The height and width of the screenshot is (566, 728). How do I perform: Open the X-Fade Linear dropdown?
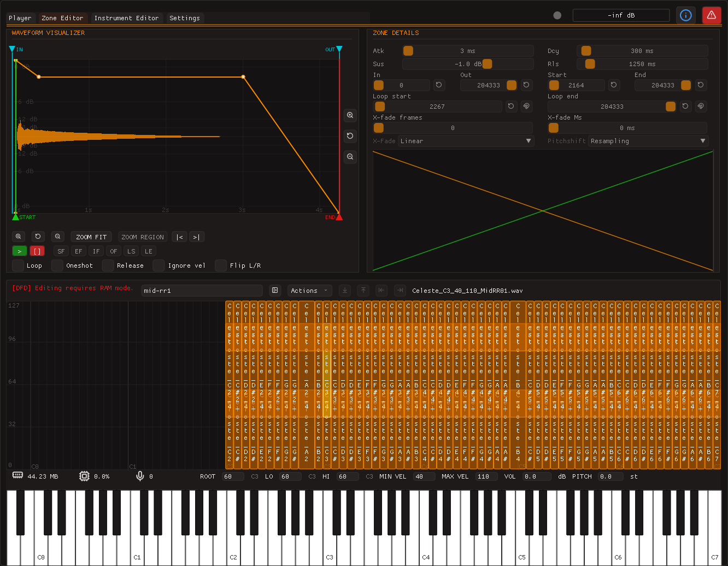(466, 141)
